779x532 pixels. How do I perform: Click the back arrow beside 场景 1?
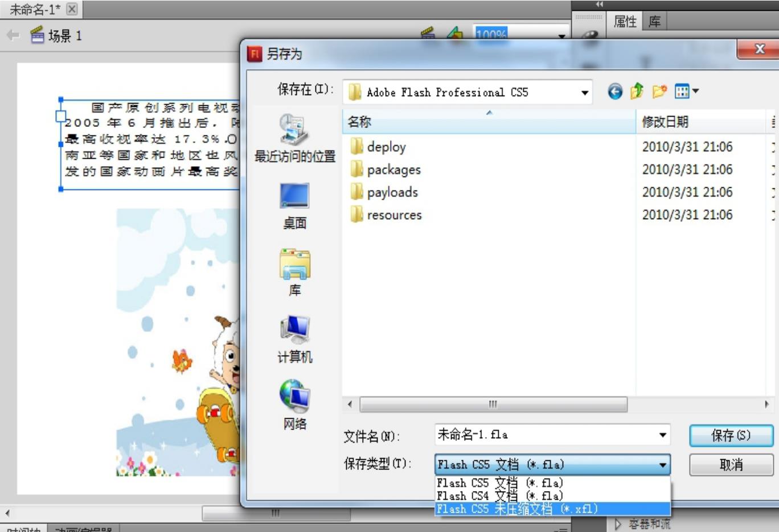tap(13, 35)
